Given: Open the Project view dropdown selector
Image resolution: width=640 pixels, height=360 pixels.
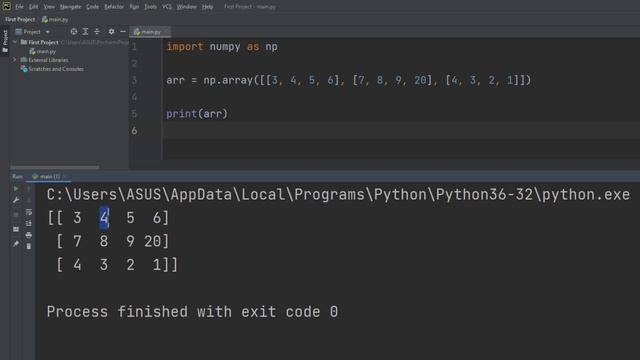Looking at the screenshot, I should coord(33,31).
